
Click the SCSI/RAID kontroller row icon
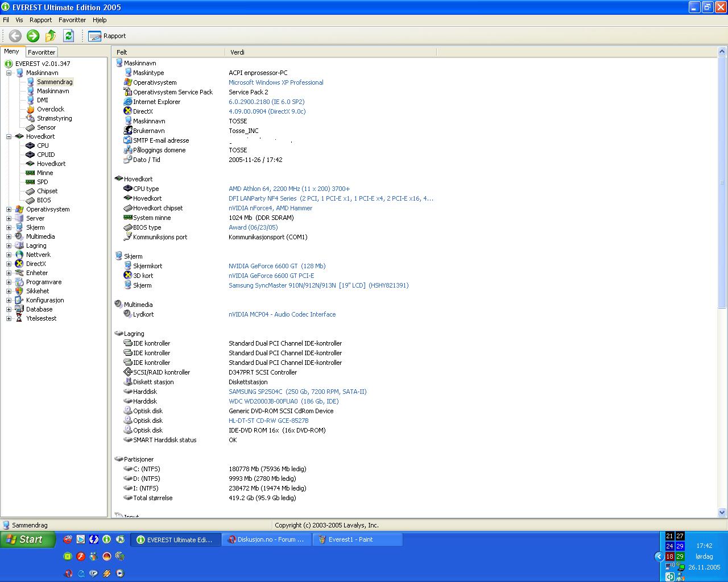128,372
